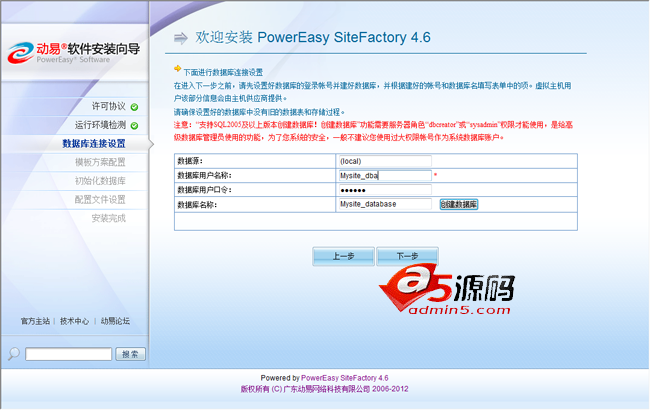Select the 数据库连接设置 step
650x410 pixels.
pyautogui.click(x=94, y=143)
